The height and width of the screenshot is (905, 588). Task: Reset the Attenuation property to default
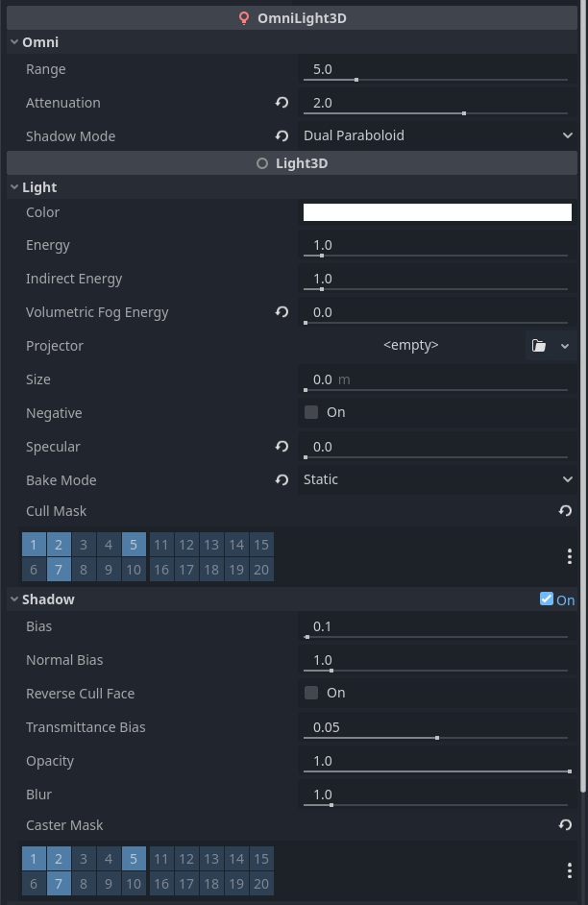[282, 103]
